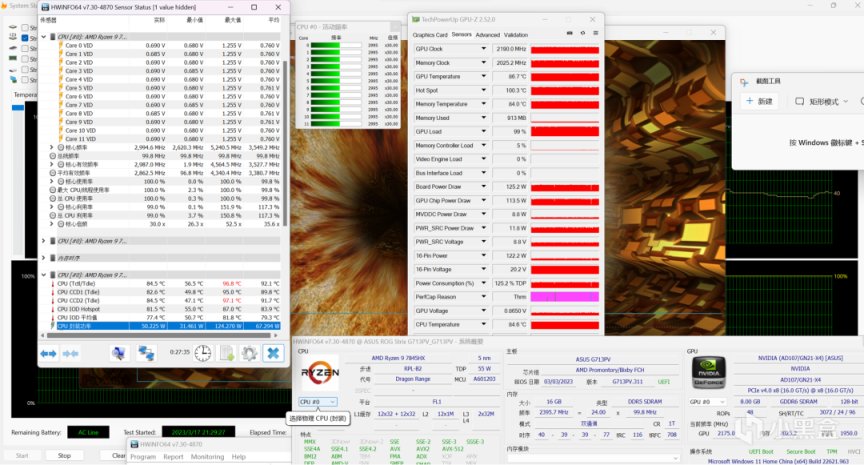Open the GPU Clock sensor dropdown arrow

tap(484, 49)
